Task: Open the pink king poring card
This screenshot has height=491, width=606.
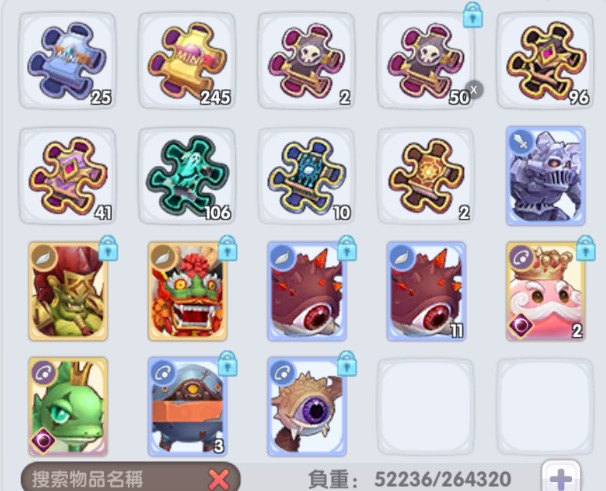Action: pyautogui.click(x=546, y=291)
